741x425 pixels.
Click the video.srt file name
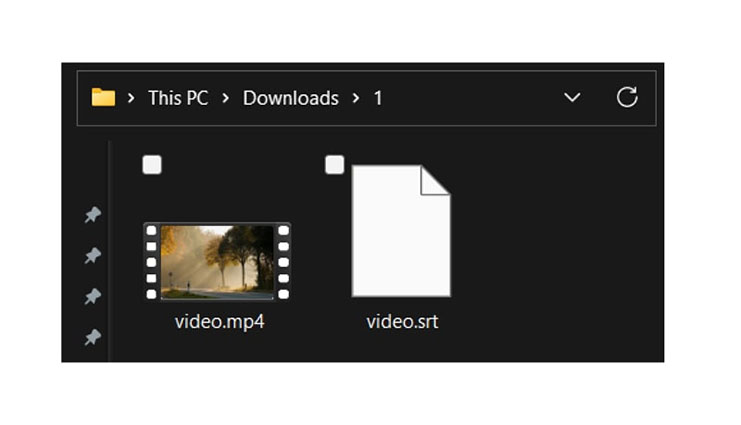pos(402,322)
